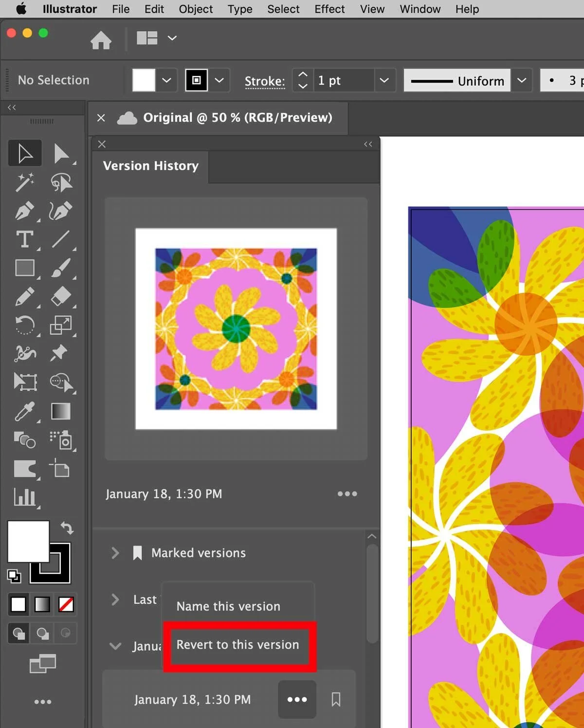This screenshot has height=728, width=584.
Task: Open the stroke weight dropdown
Action: point(384,80)
